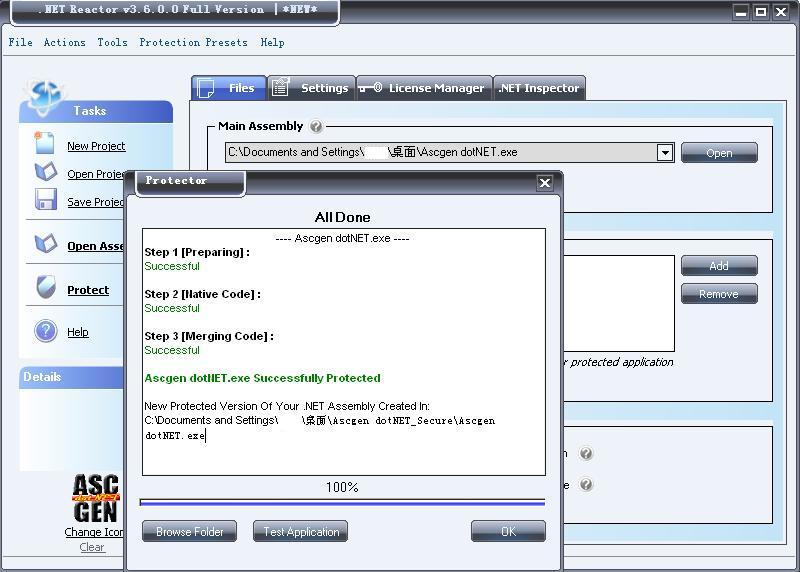Open the Actions menu
This screenshot has height=572, width=800.
[64, 42]
